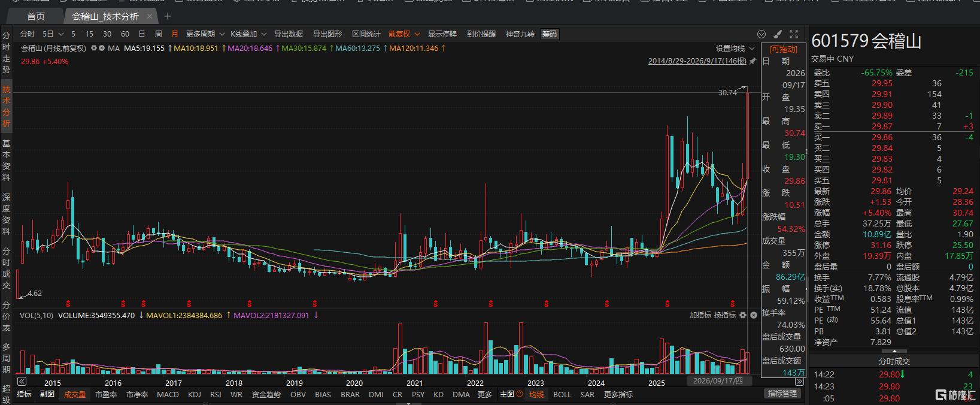Click 导出数据 button

click(x=289, y=34)
